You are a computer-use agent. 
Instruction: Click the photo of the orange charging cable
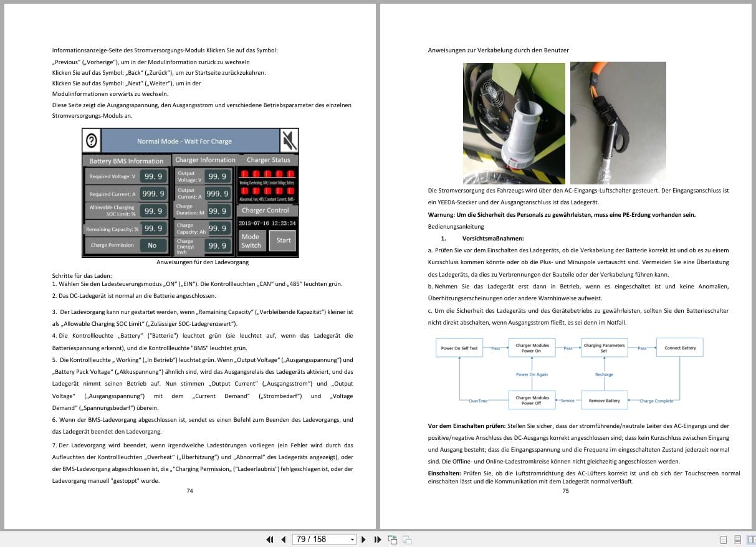tap(618, 123)
